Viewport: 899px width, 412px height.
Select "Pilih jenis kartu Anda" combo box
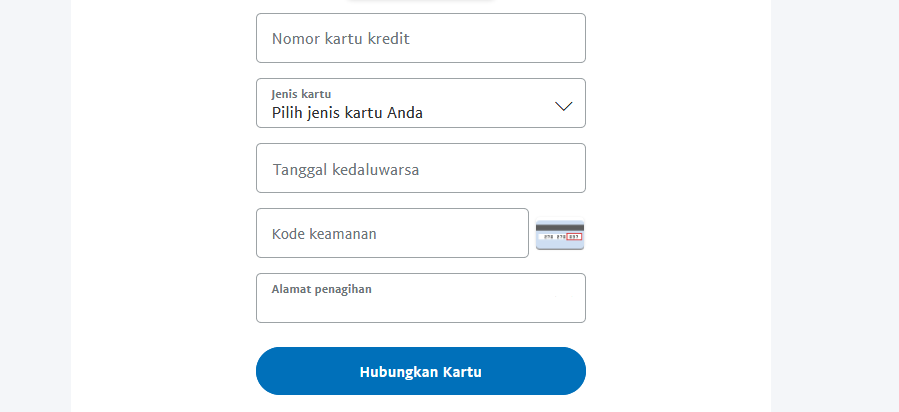pos(420,104)
